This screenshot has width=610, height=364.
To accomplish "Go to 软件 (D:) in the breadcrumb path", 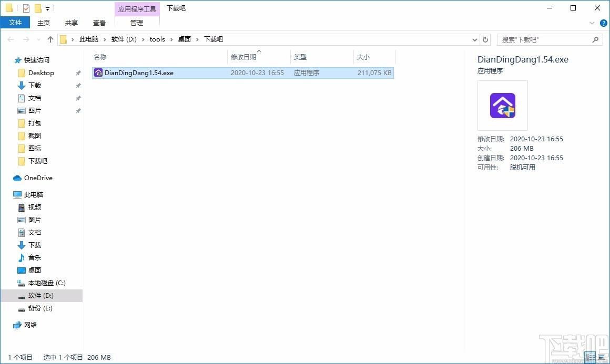I will (x=124, y=39).
